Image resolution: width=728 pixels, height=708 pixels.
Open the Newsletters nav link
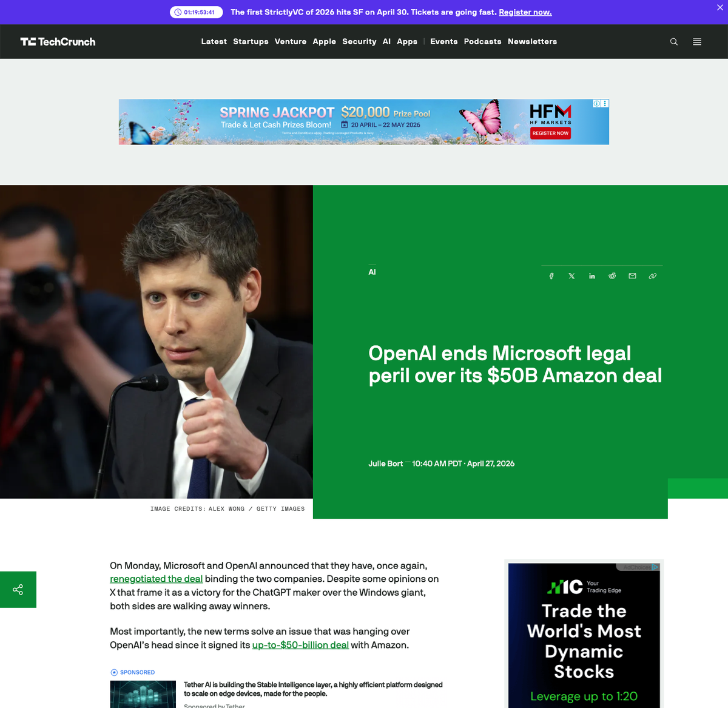click(x=533, y=42)
